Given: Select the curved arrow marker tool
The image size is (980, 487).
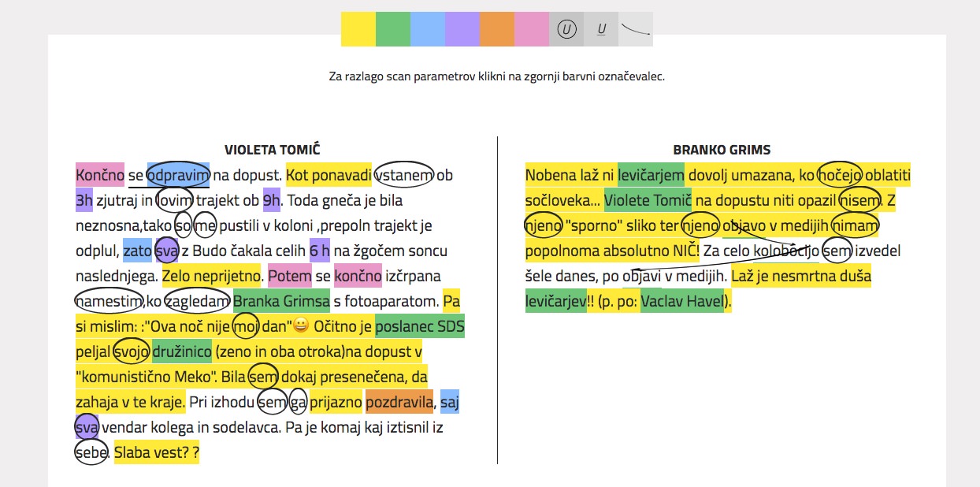Looking at the screenshot, I should [x=636, y=29].
